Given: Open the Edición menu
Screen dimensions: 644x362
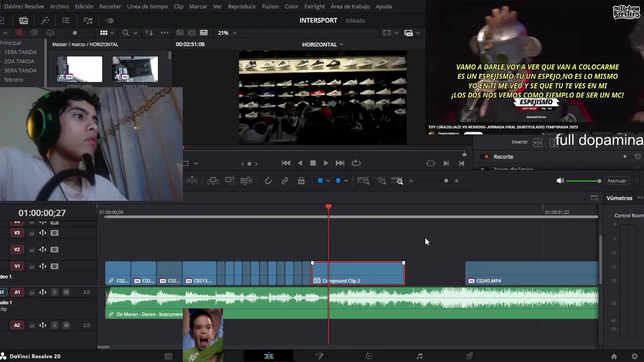Looking at the screenshot, I should pyautogui.click(x=84, y=7).
